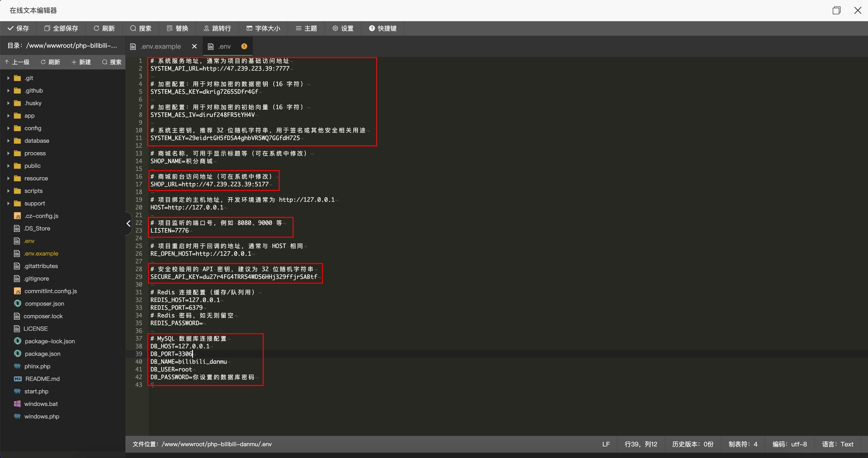Click the language Text status item
This screenshot has height=458, width=868.
[x=837, y=444]
